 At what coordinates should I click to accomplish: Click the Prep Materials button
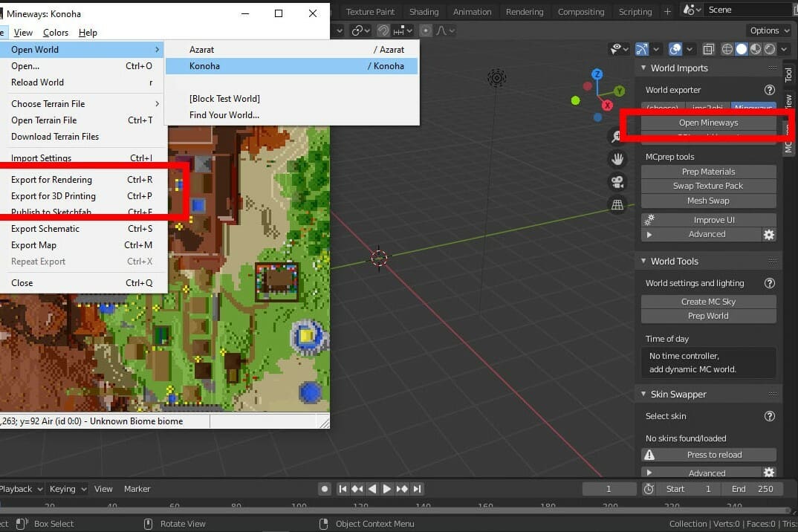coord(708,172)
